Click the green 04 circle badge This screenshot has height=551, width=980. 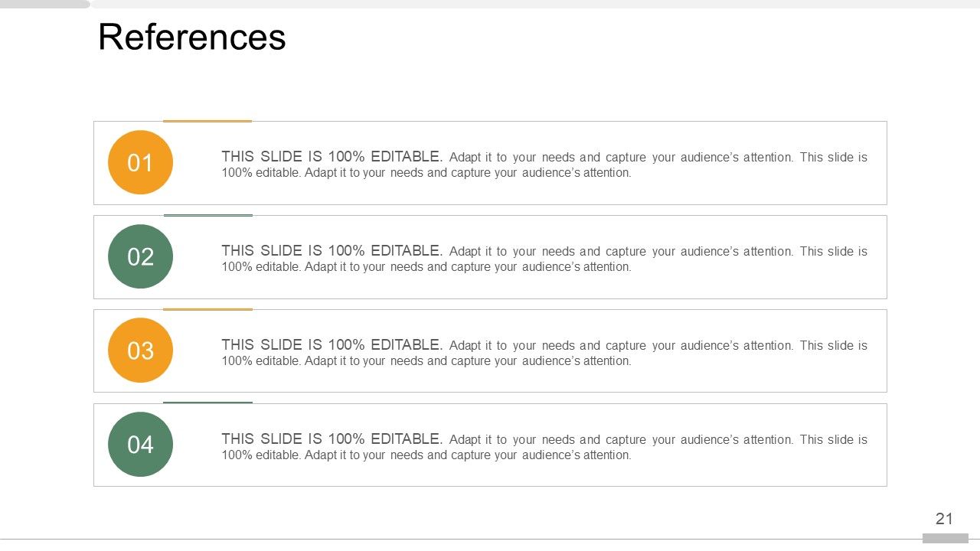pos(140,445)
